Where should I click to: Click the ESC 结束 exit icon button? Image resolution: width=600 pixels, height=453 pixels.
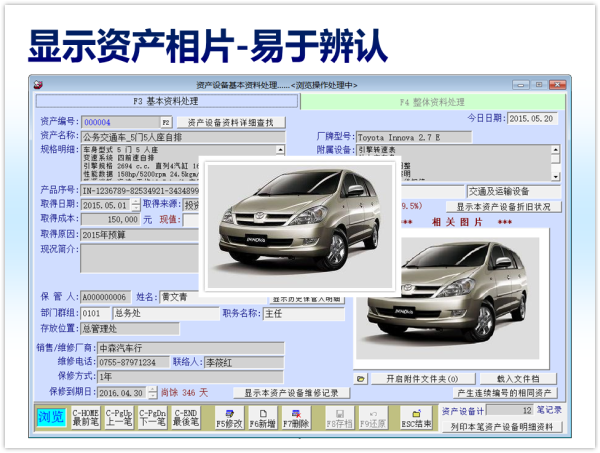[x=416, y=418]
